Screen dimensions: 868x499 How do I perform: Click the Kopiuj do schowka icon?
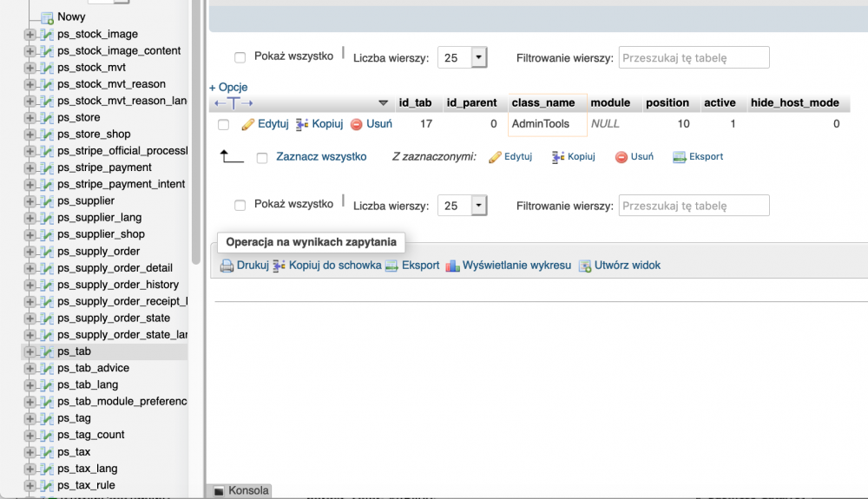coord(279,266)
